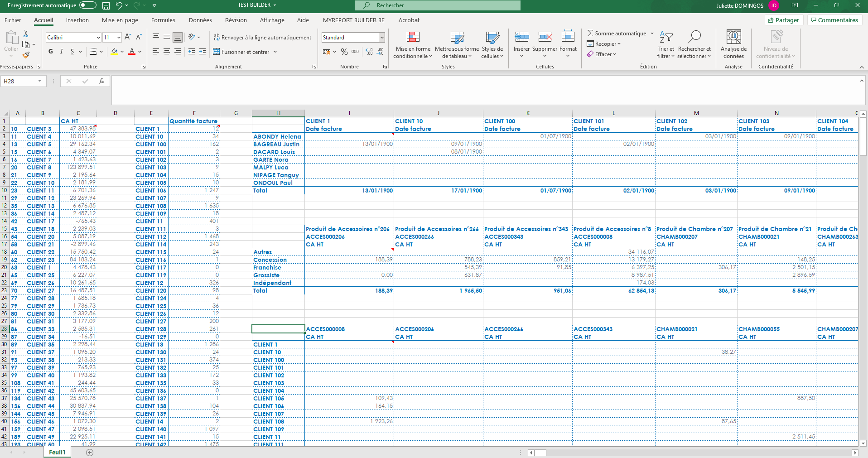868x458 pixels.
Task: Click the Cut scissors icon
Action: pyautogui.click(x=26, y=34)
